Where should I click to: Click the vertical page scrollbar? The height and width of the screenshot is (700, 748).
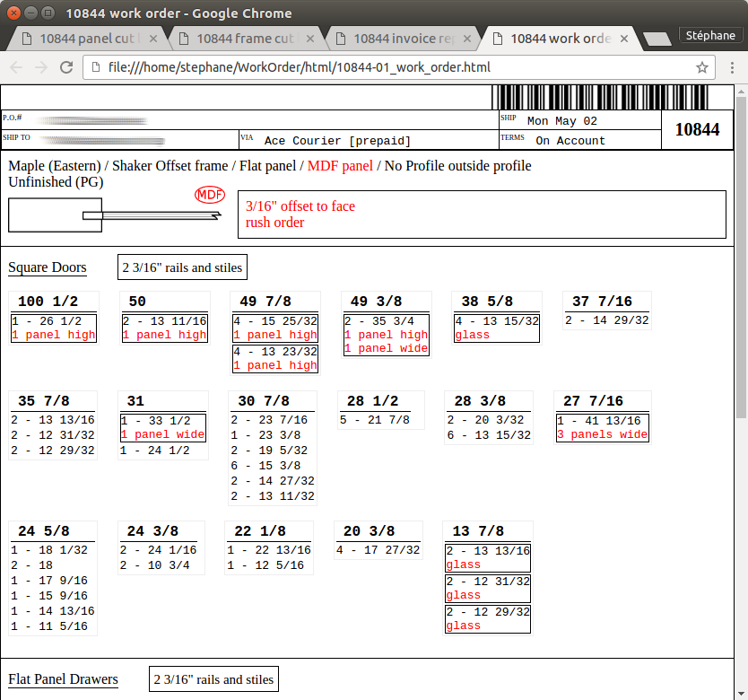741,269
